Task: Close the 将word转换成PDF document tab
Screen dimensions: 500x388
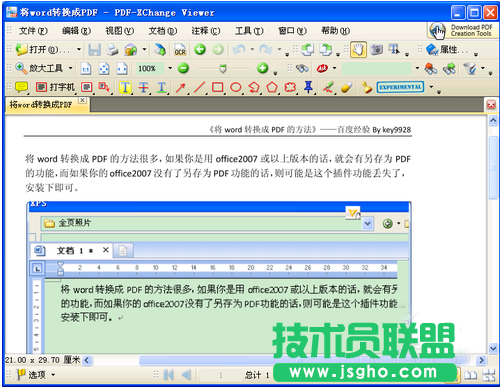Action: point(82,100)
